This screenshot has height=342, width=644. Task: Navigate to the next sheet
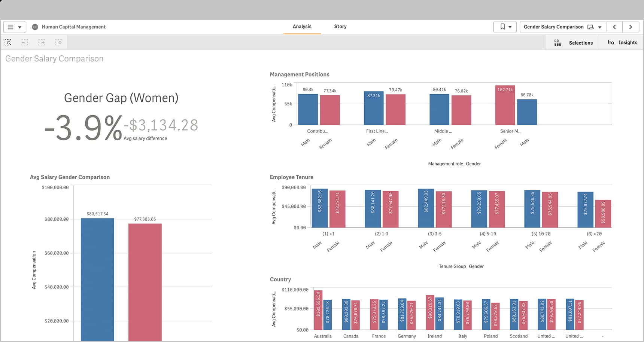631,27
